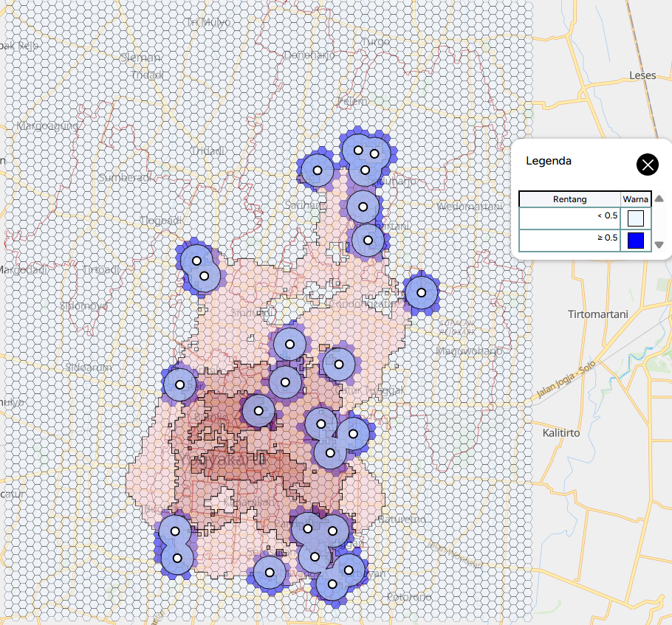The height and width of the screenshot is (625, 672).
Task: Click the Denoharjo map label
Action: click(x=309, y=55)
